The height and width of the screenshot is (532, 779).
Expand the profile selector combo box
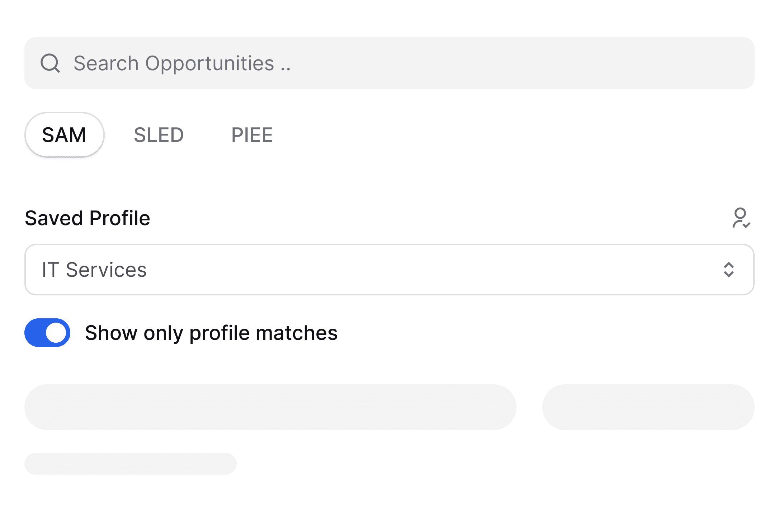click(389, 270)
